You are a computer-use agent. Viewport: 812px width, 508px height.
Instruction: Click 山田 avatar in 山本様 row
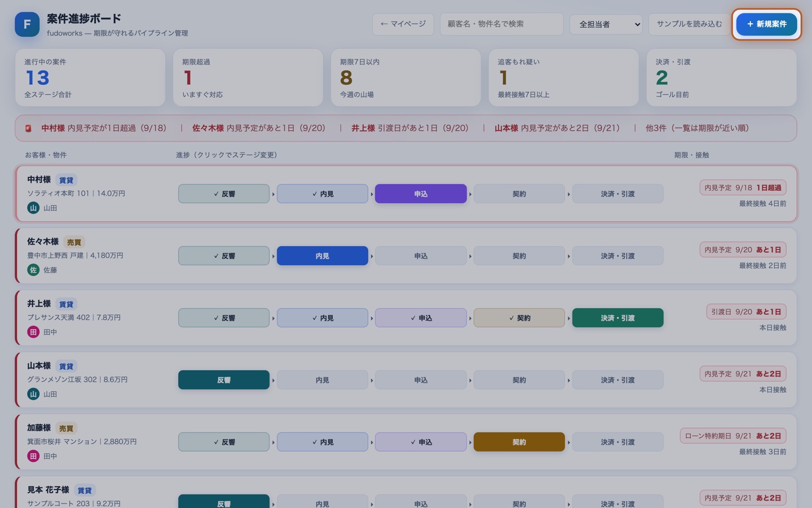33,394
